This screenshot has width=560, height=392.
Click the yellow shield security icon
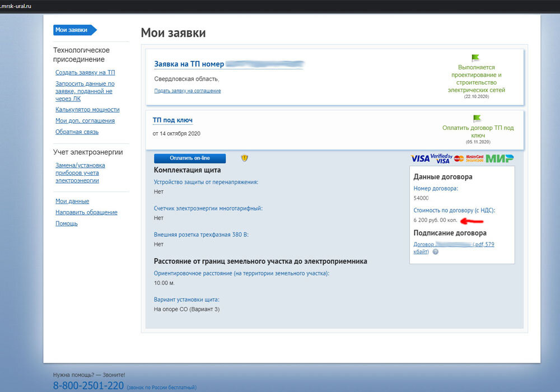[x=244, y=158]
